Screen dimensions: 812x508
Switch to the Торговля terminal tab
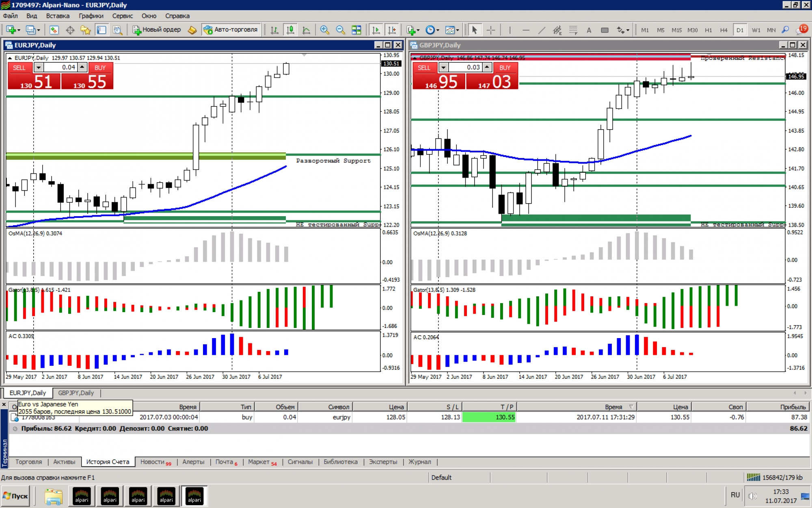(28, 462)
